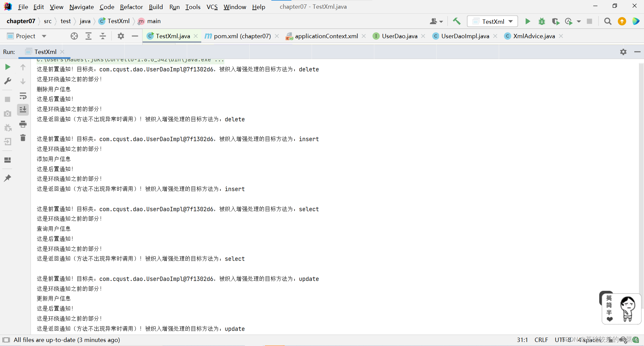Screen dimensions: 644x346
Task: Debug TestXml using the bug icon
Action: click(x=541, y=21)
